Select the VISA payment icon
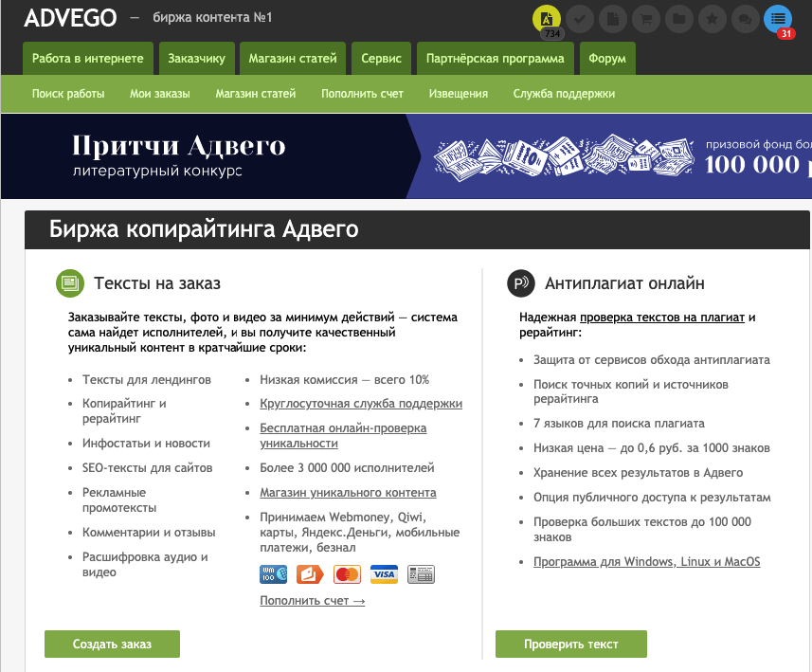 click(385, 574)
